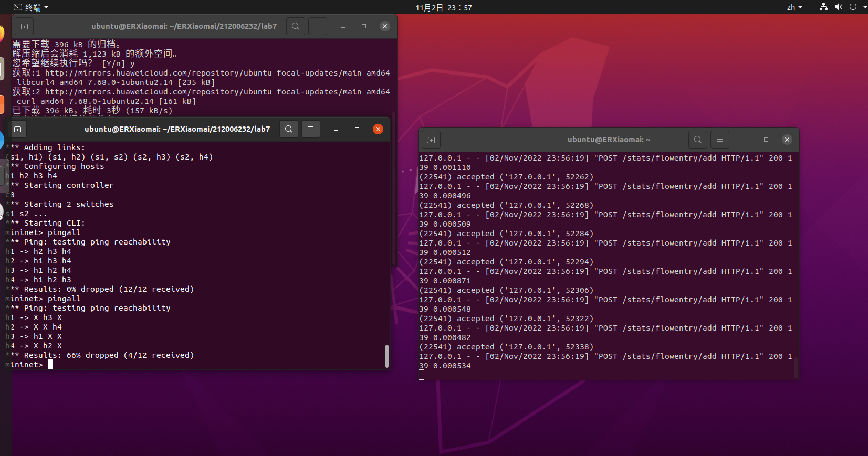
Task: Close the background lab7 terminal window
Action: pyautogui.click(x=385, y=26)
